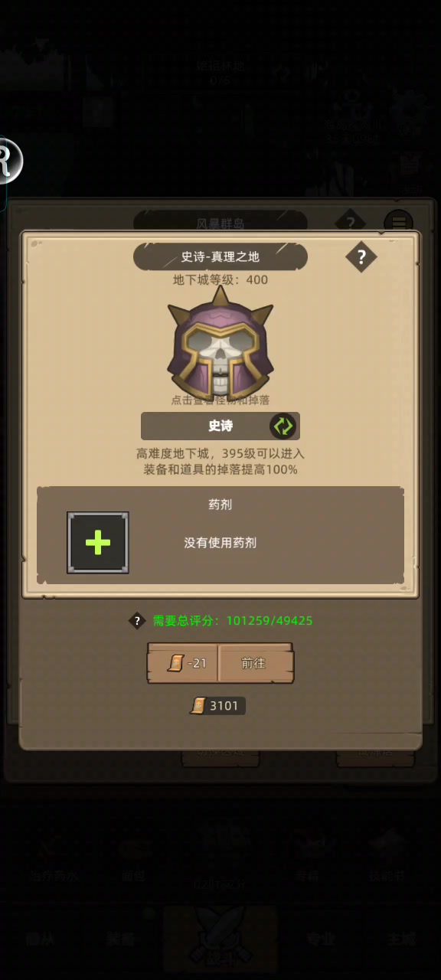Open the dungeon help question-mark diamond

tap(361, 257)
